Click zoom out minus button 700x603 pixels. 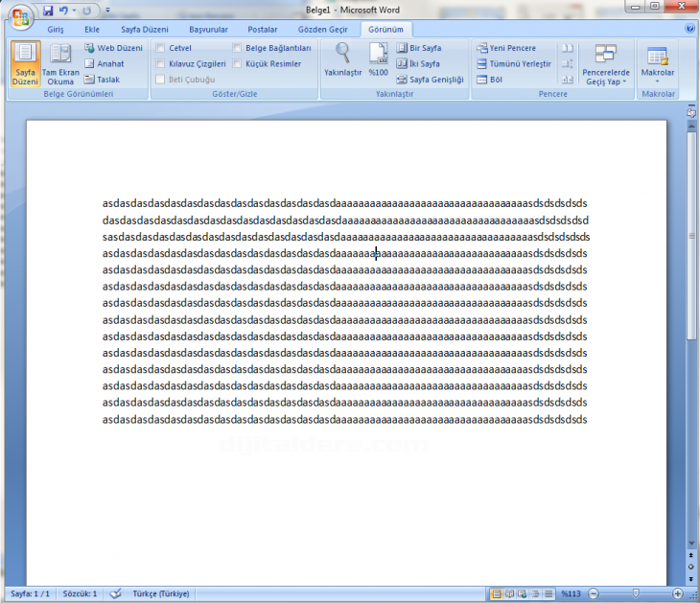[x=593, y=593]
